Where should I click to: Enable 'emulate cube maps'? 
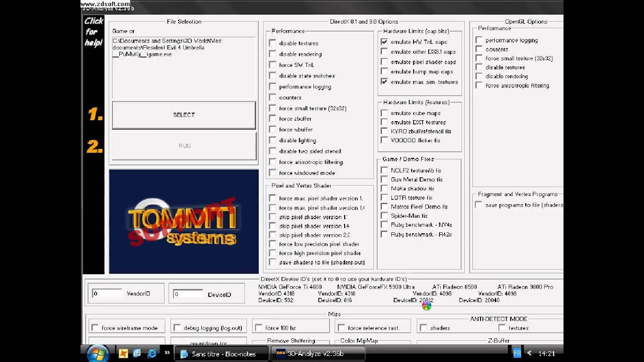click(x=384, y=113)
